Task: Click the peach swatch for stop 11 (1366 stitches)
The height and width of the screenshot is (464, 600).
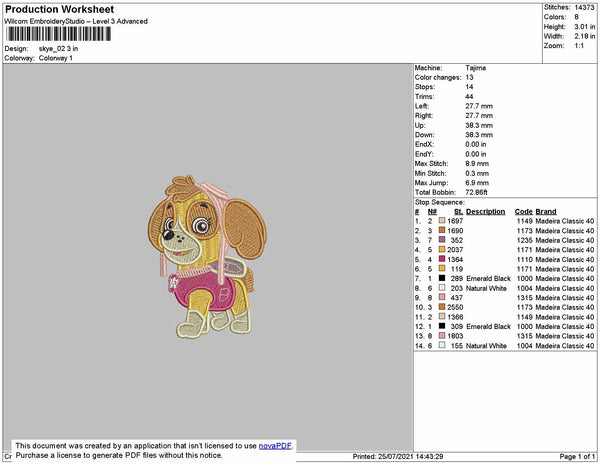Action: tap(442, 316)
